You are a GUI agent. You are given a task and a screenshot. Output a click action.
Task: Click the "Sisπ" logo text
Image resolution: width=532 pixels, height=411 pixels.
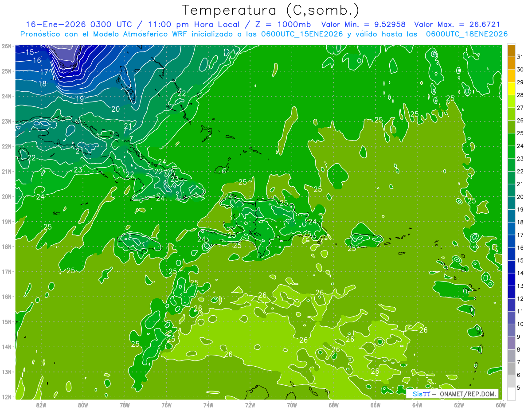point(421,394)
